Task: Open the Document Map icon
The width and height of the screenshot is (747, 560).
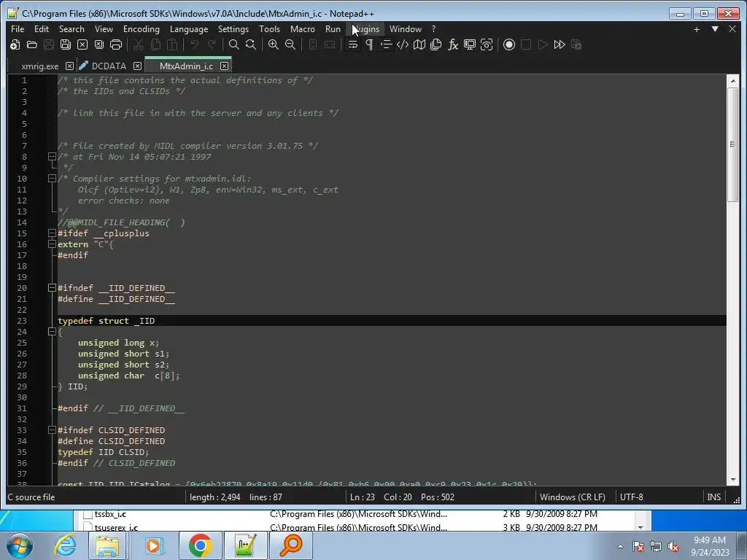Action: click(x=419, y=44)
